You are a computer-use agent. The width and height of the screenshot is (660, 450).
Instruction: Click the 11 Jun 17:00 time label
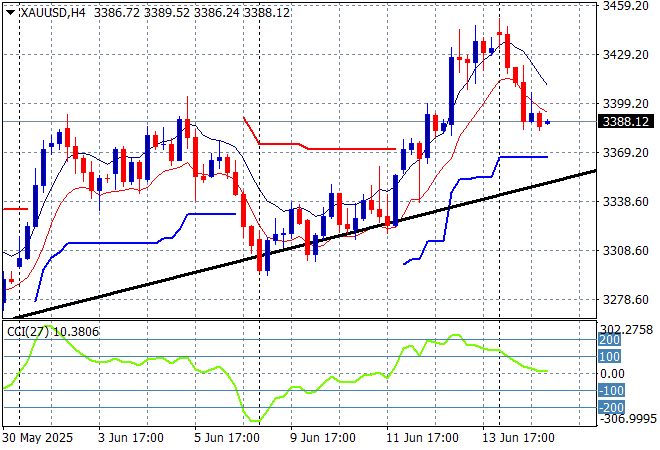(x=422, y=438)
